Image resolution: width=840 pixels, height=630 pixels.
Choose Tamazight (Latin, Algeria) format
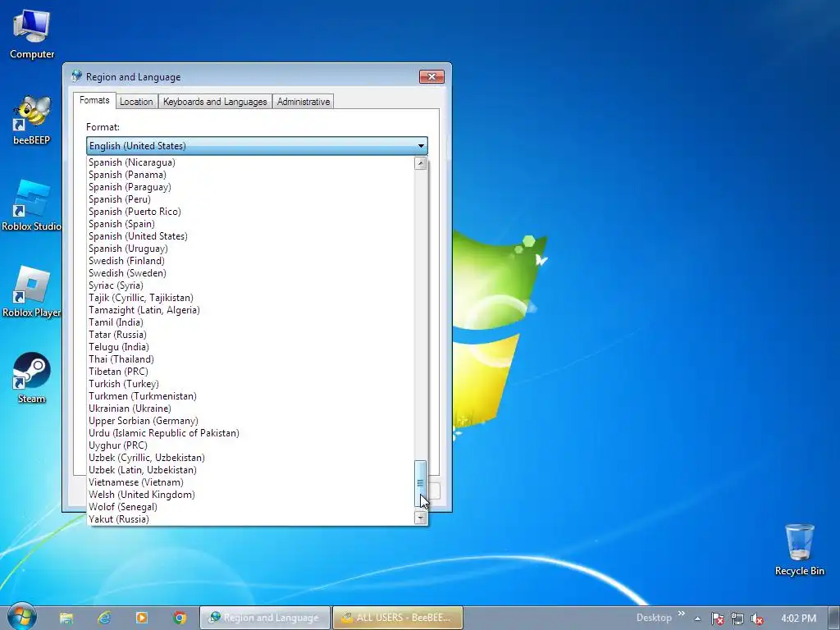coord(251,310)
